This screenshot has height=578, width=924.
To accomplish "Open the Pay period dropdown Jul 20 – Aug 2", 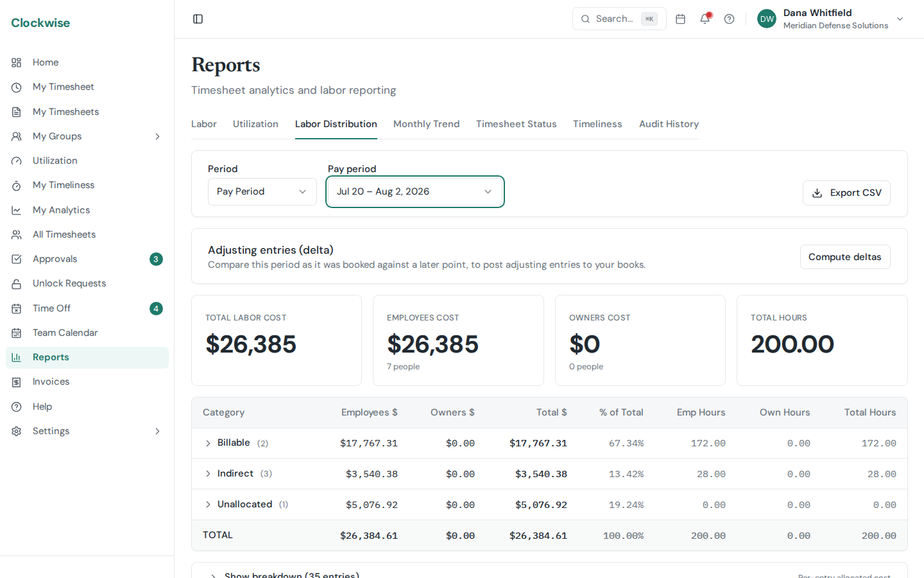I will (415, 191).
